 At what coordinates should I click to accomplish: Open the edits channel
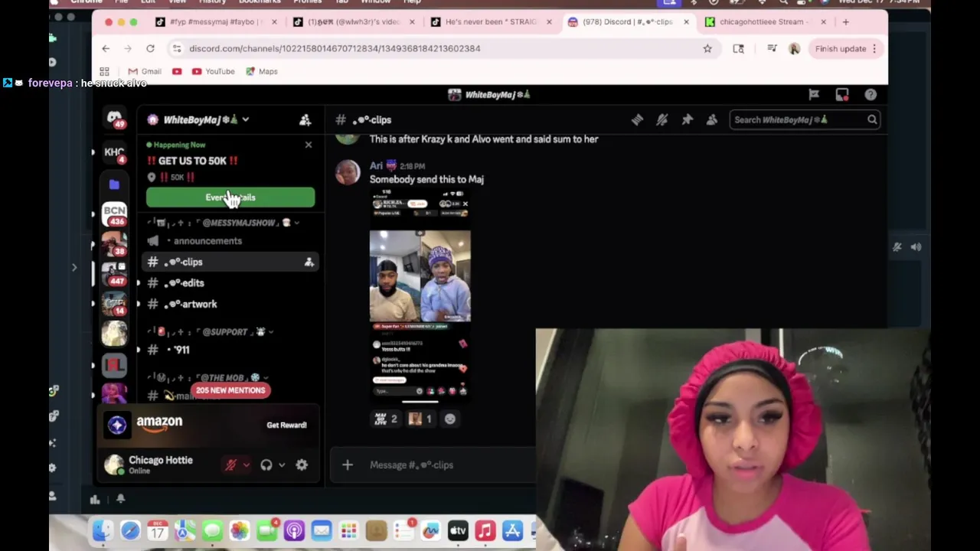tap(184, 283)
